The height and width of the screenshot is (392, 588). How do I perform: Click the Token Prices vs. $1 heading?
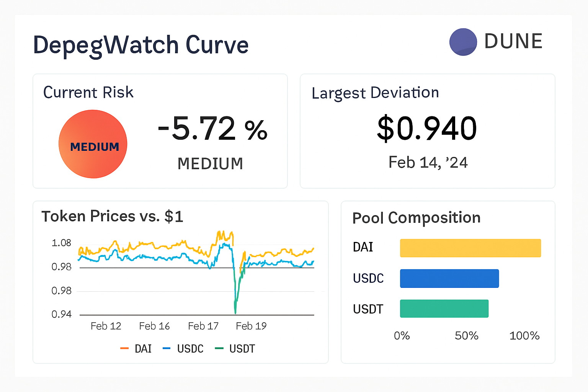coord(112,216)
